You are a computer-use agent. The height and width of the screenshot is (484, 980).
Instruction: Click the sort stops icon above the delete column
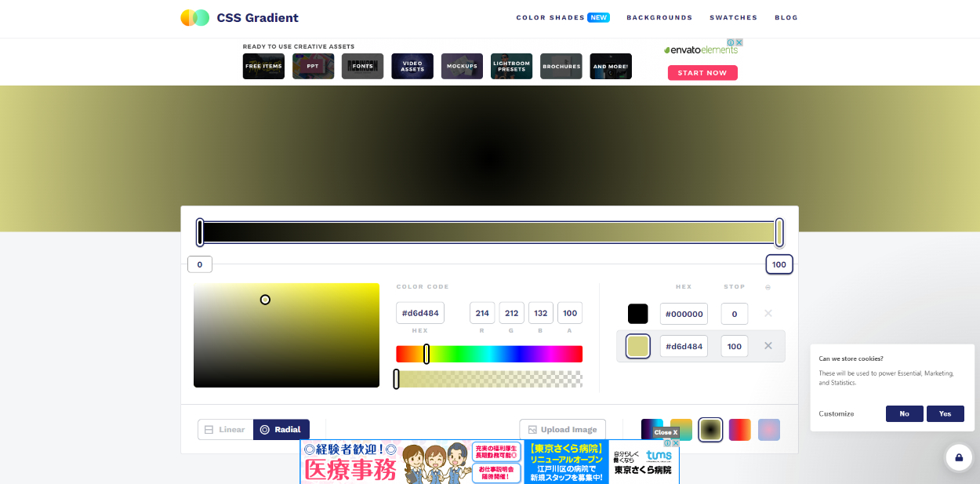point(768,287)
